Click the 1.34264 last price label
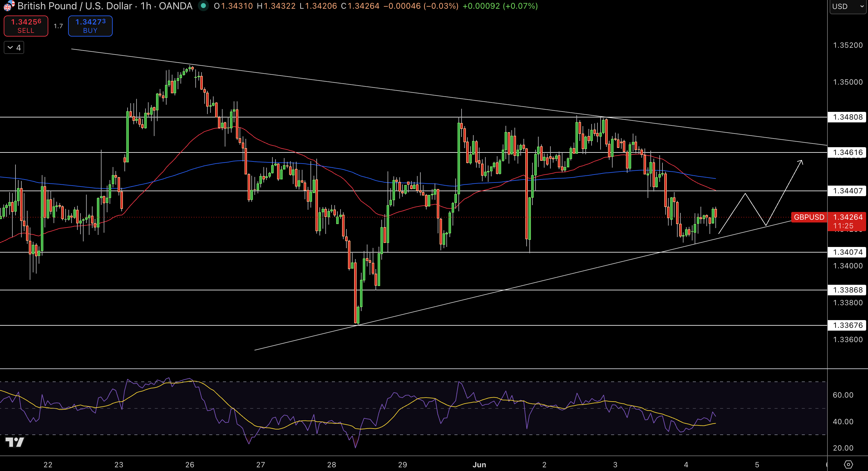The image size is (868, 471). click(847, 217)
